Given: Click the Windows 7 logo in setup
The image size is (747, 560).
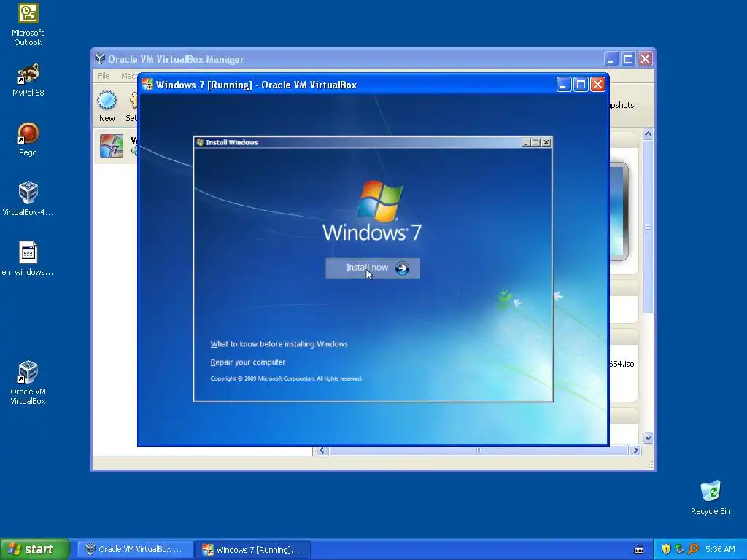Looking at the screenshot, I should [372, 211].
